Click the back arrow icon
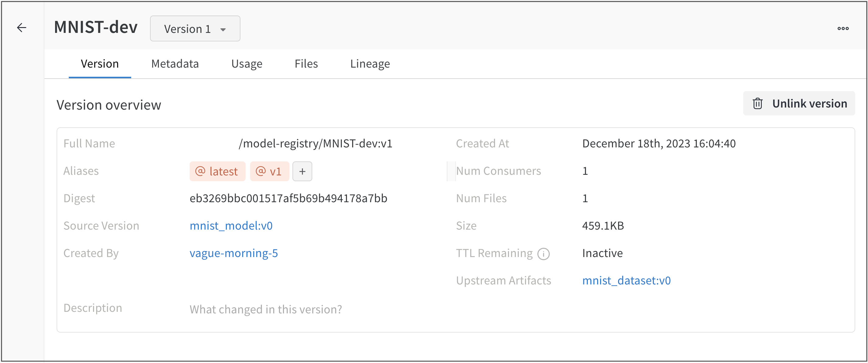 tap(21, 28)
